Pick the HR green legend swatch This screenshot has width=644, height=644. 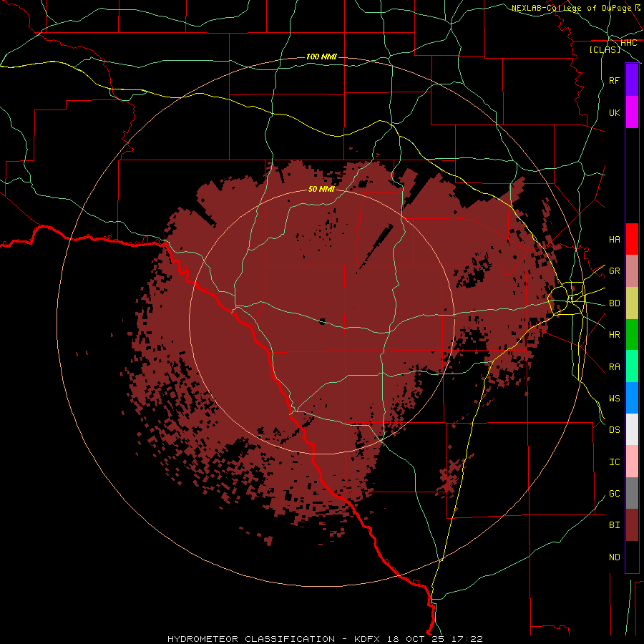tap(632, 335)
